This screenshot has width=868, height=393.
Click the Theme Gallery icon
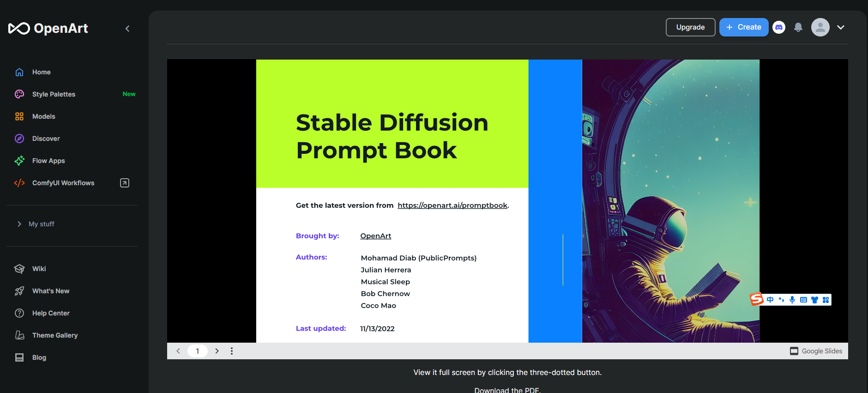(19, 335)
